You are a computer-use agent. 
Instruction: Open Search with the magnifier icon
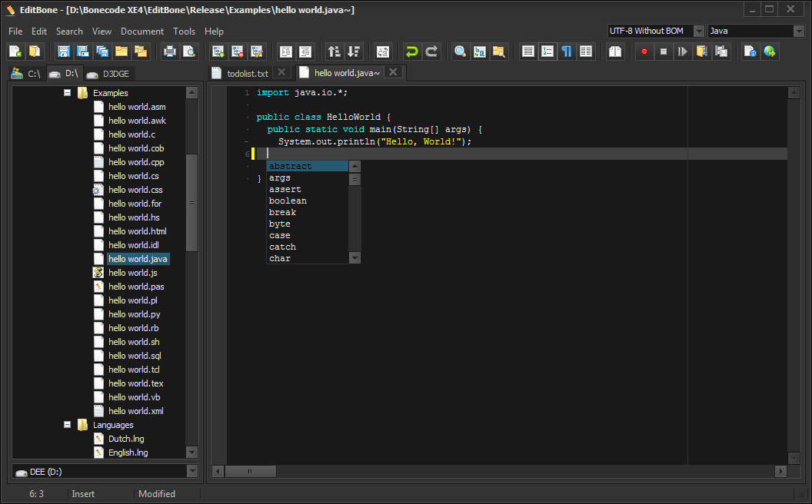(x=461, y=51)
